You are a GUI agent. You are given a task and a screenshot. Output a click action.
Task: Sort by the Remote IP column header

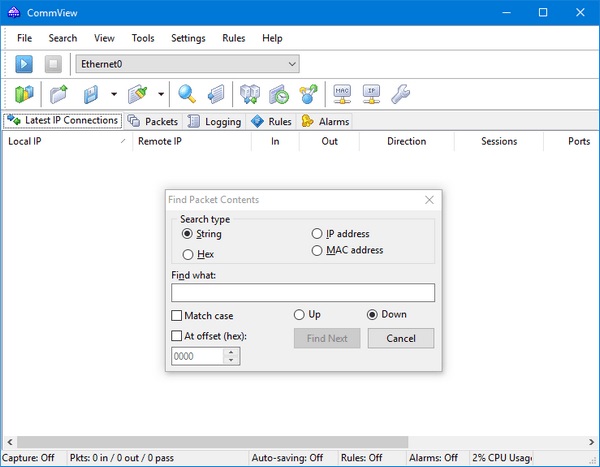tap(192, 141)
